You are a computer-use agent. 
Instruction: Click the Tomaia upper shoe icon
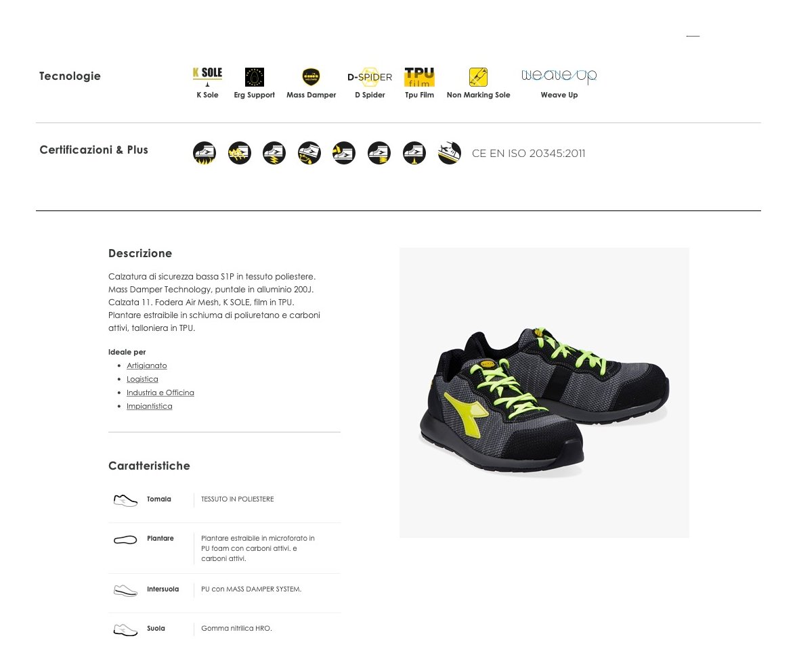125,500
